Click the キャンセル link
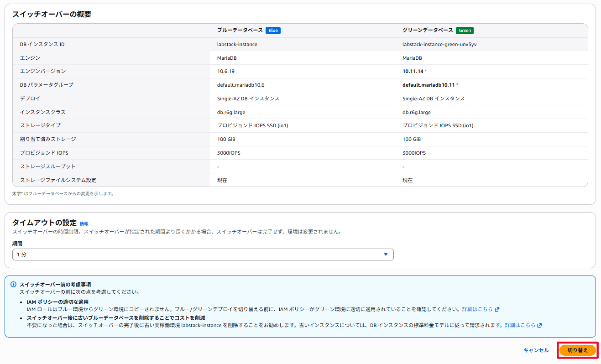This screenshot has height=364, width=601. click(536, 350)
